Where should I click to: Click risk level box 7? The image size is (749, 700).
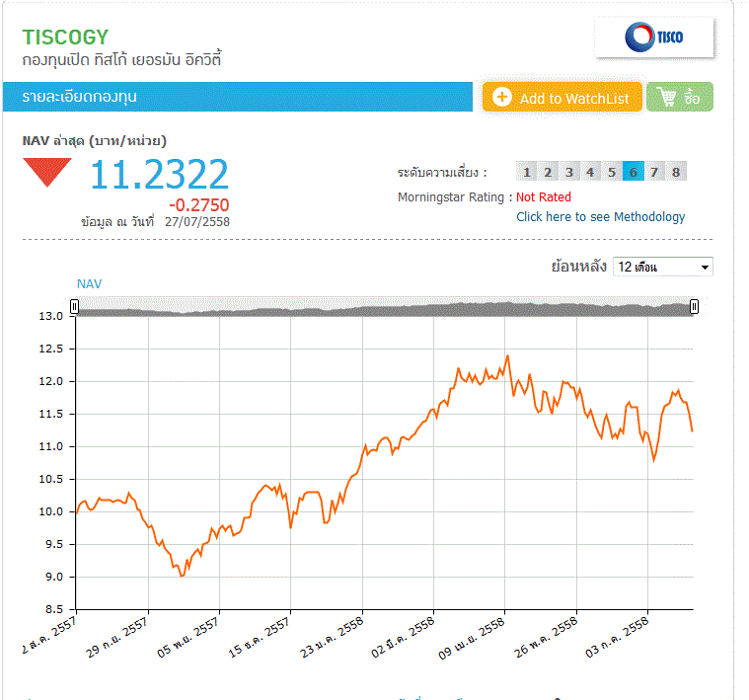click(654, 172)
